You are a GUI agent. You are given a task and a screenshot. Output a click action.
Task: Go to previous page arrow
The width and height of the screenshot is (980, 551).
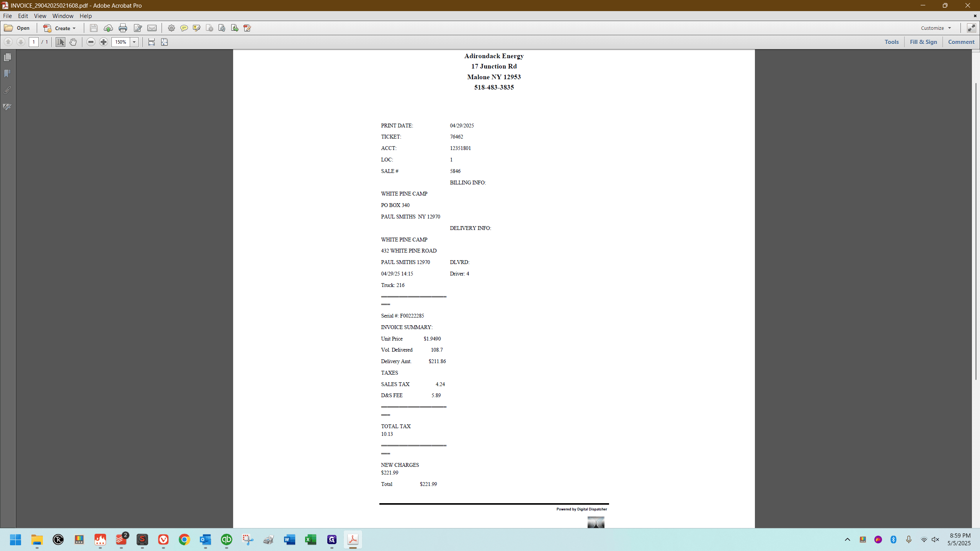coord(8,42)
